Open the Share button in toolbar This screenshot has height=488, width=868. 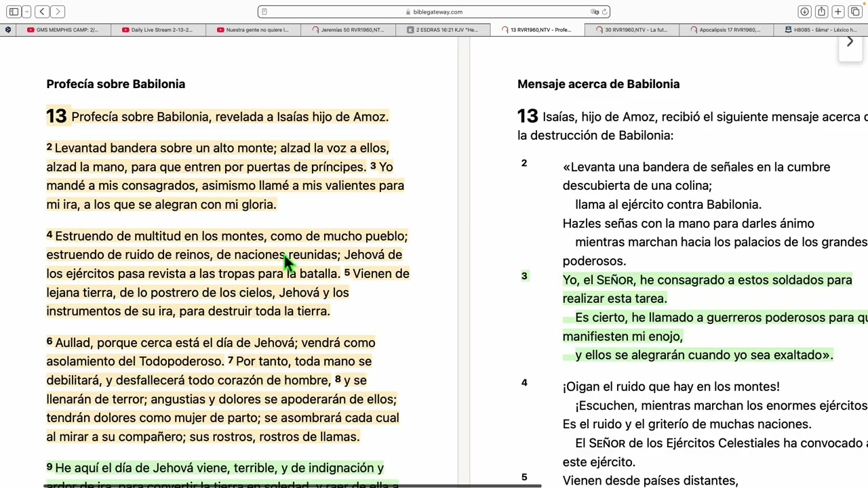tap(821, 12)
